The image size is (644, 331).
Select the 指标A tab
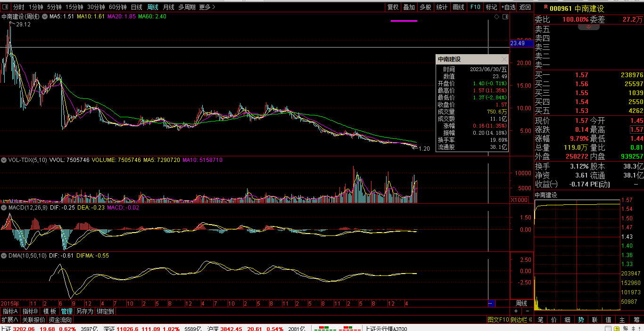10,311
